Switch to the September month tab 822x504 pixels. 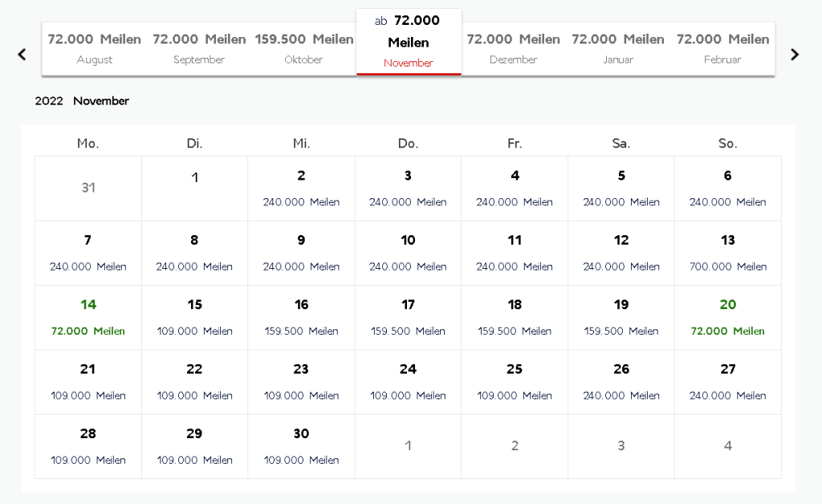[199, 48]
